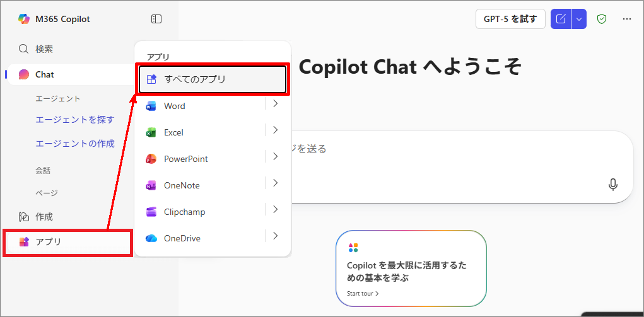Open the エージェントを探す link
The image size is (644, 317).
pyautogui.click(x=74, y=119)
